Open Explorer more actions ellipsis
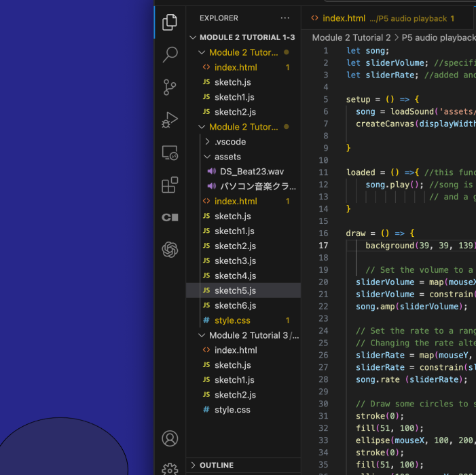This screenshot has height=475, width=476. click(x=285, y=18)
